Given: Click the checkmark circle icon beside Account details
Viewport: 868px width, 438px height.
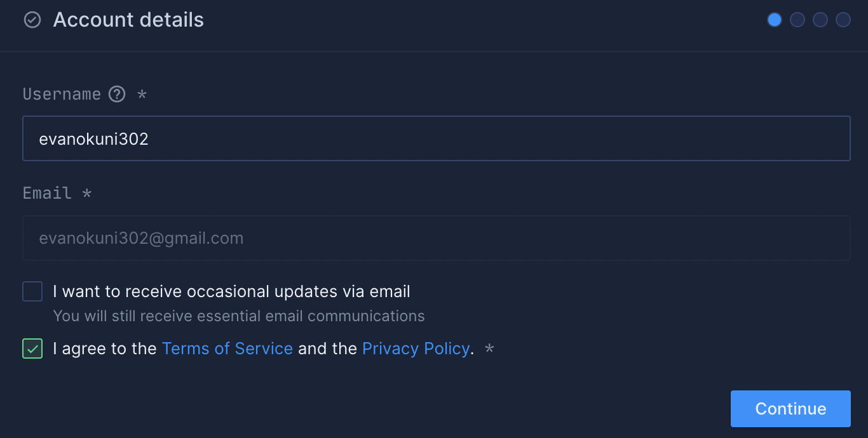Looking at the screenshot, I should 32,20.
